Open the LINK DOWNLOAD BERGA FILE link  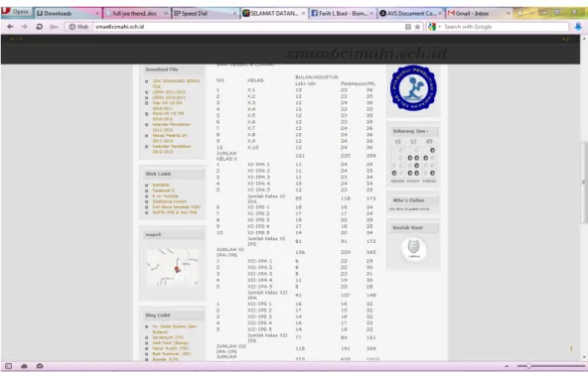tap(176, 83)
